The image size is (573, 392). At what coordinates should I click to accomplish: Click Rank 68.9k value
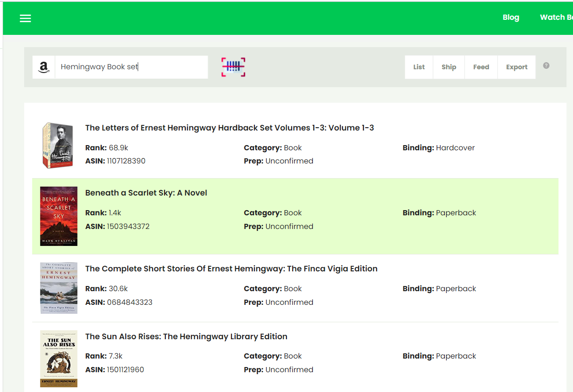point(118,148)
